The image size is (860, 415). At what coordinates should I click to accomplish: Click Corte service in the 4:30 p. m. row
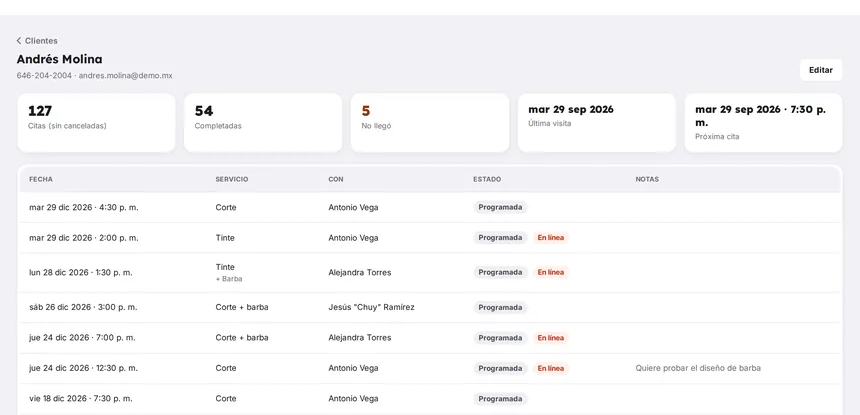[226, 207]
